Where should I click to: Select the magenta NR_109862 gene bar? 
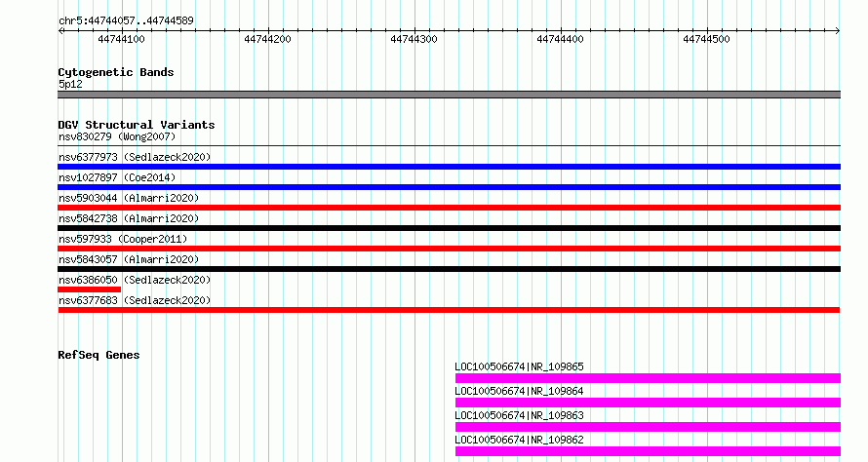coord(648,451)
